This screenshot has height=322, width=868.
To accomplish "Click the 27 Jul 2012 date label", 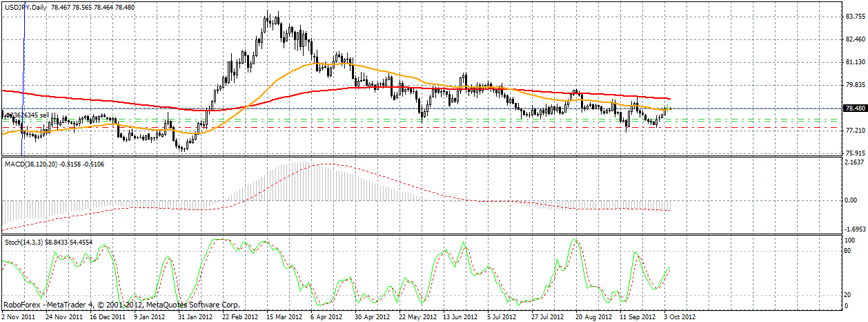I will click(x=549, y=317).
